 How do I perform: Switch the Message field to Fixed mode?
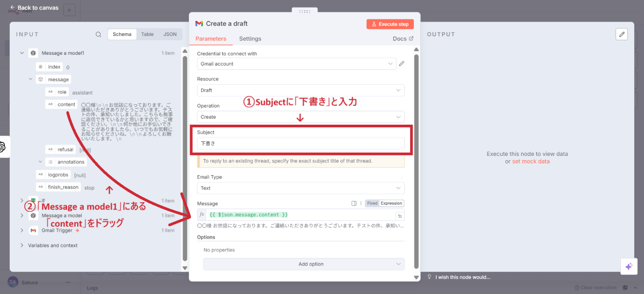tap(372, 203)
